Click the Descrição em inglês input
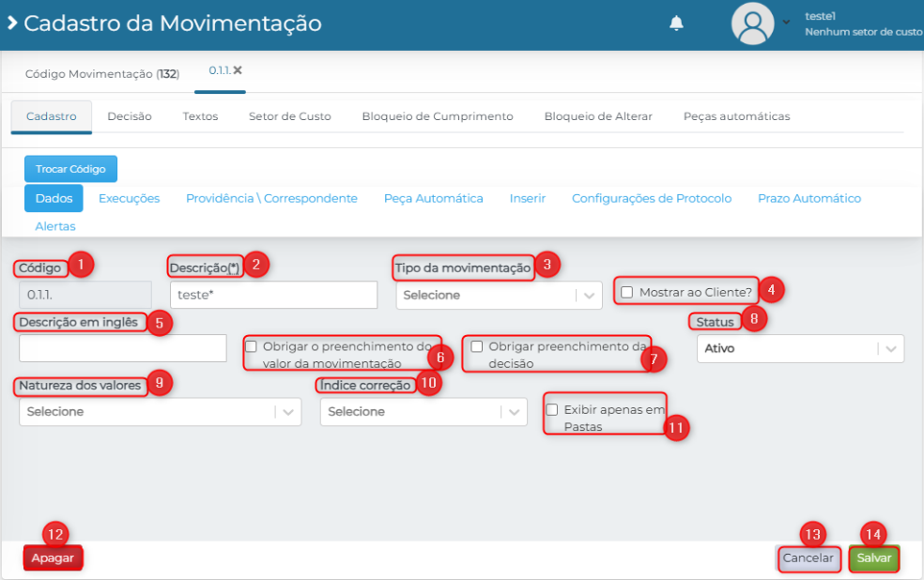The image size is (924, 580). tap(123, 348)
